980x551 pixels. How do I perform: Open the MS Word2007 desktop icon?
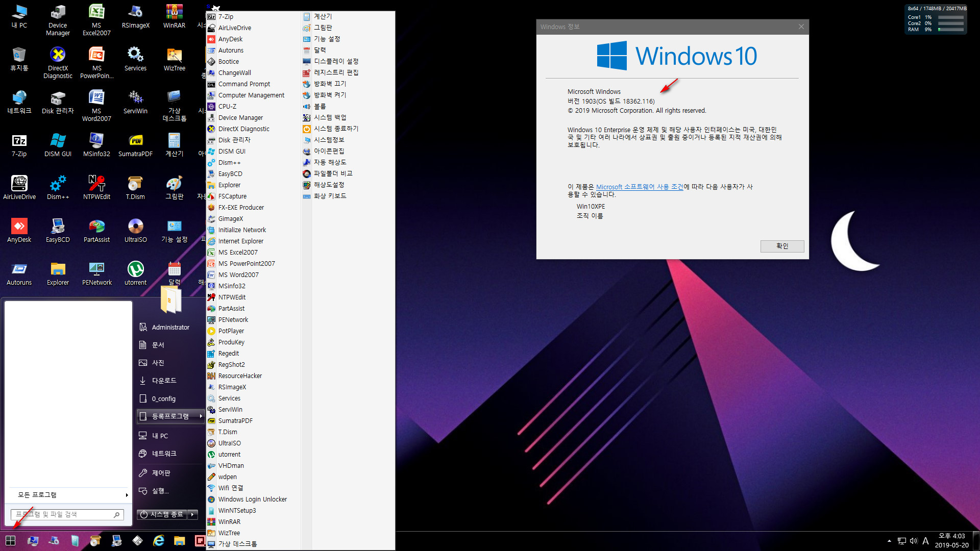click(x=96, y=106)
